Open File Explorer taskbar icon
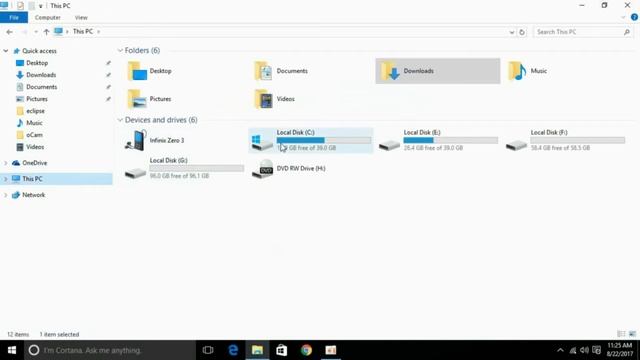The image size is (640, 360). pyautogui.click(x=257, y=350)
